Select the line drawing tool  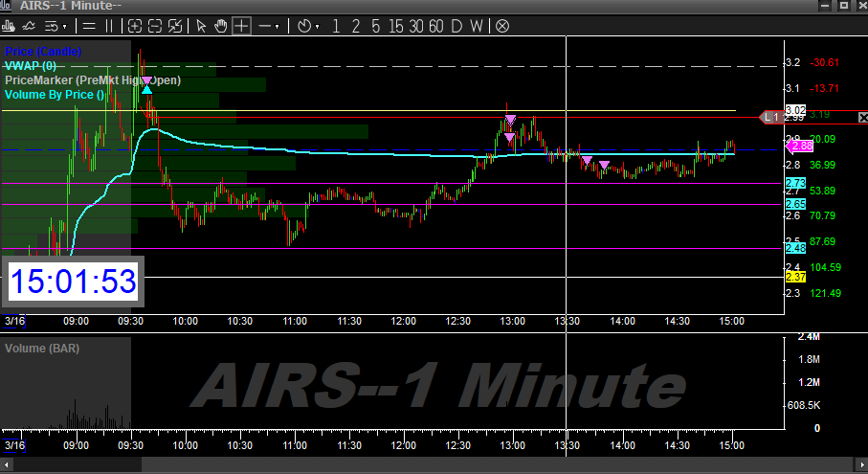[264, 26]
